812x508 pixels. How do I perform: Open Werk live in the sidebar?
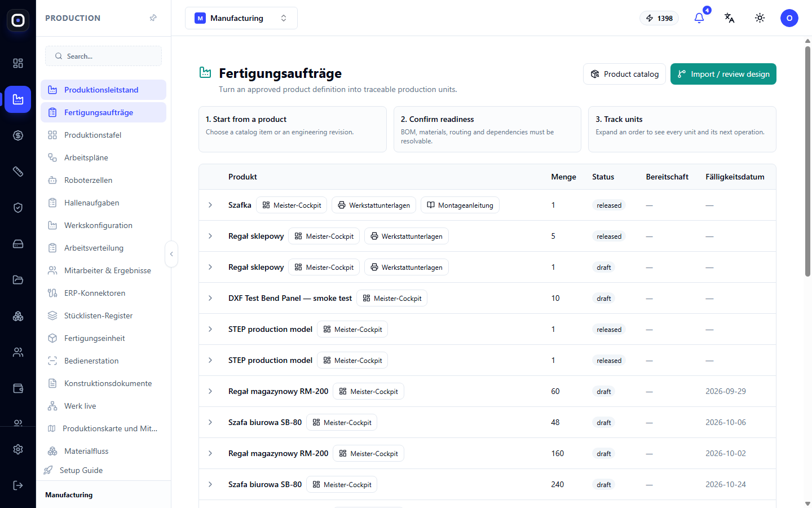pyautogui.click(x=103, y=406)
